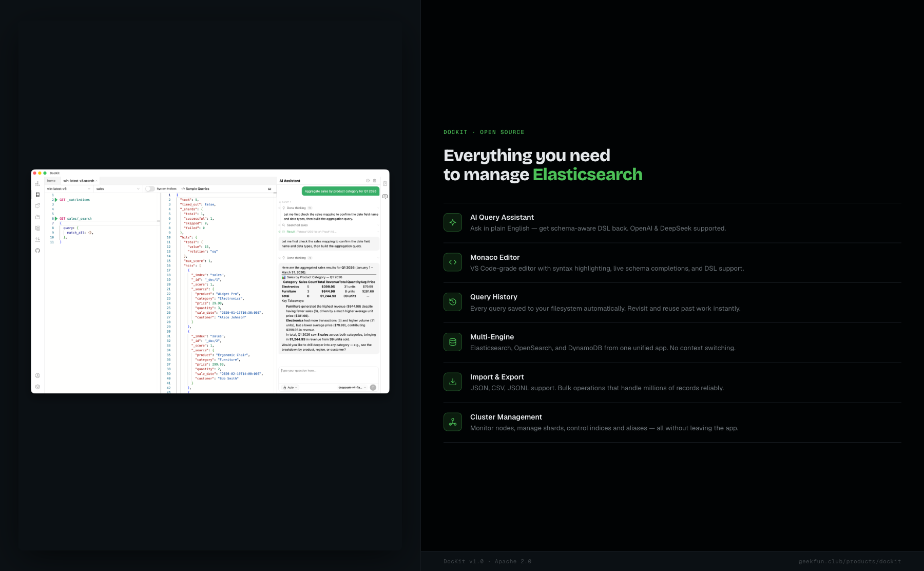Open the file folder sidebar icon
This screenshot has width=924, height=571.
pos(37,217)
